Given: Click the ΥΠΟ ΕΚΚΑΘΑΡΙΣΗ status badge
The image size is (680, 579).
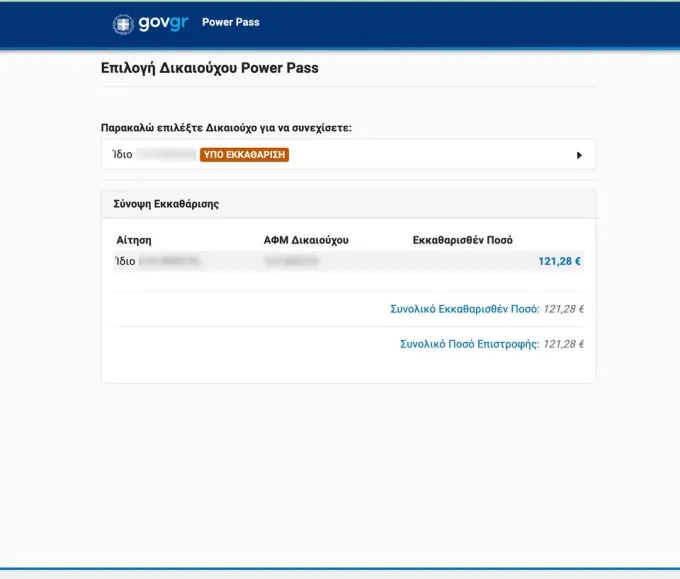Looking at the screenshot, I should (244, 155).
